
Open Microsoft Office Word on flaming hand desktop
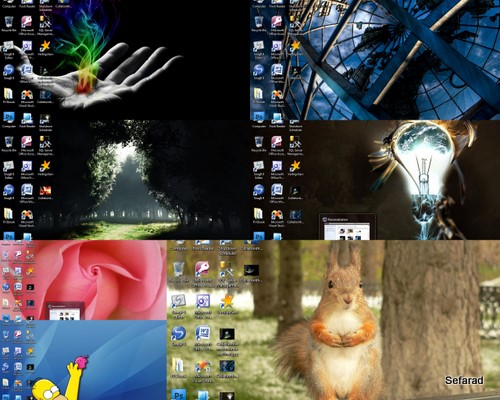click(x=27, y=70)
